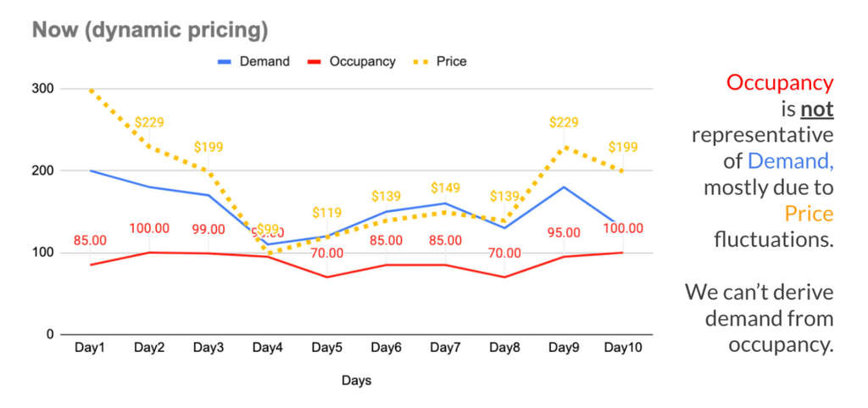Click the orange word "Price" in side text
Image resolution: width=868 pixels, height=408 pixels.
(809, 214)
